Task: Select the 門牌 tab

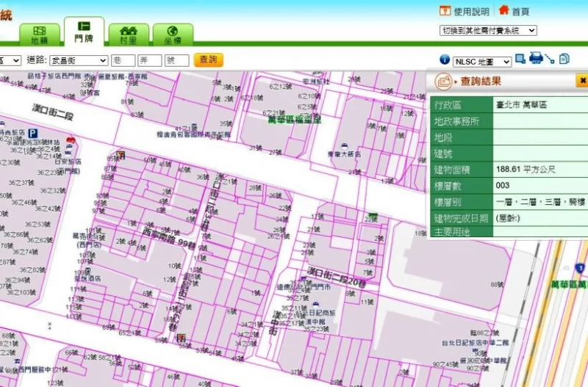Action: pos(84,32)
